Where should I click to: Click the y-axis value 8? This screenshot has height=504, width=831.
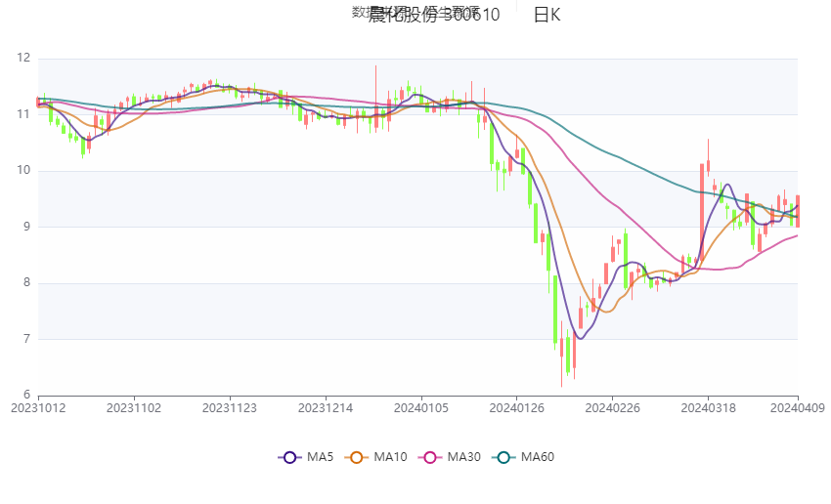(27, 282)
